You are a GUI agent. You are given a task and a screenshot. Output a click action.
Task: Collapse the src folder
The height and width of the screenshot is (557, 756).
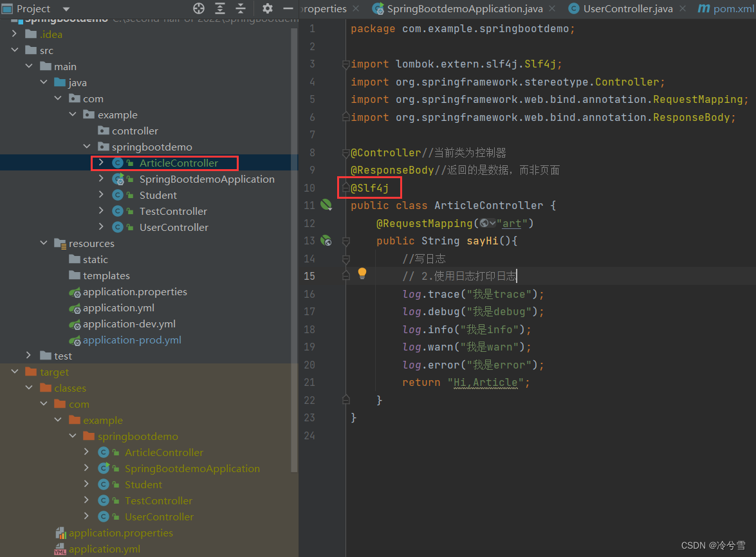point(14,50)
